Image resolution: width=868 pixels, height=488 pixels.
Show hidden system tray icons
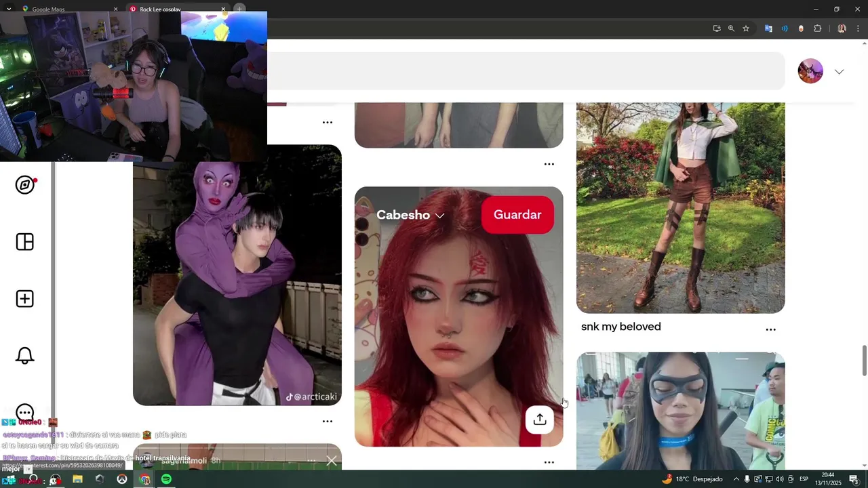click(x=736, y=479)
